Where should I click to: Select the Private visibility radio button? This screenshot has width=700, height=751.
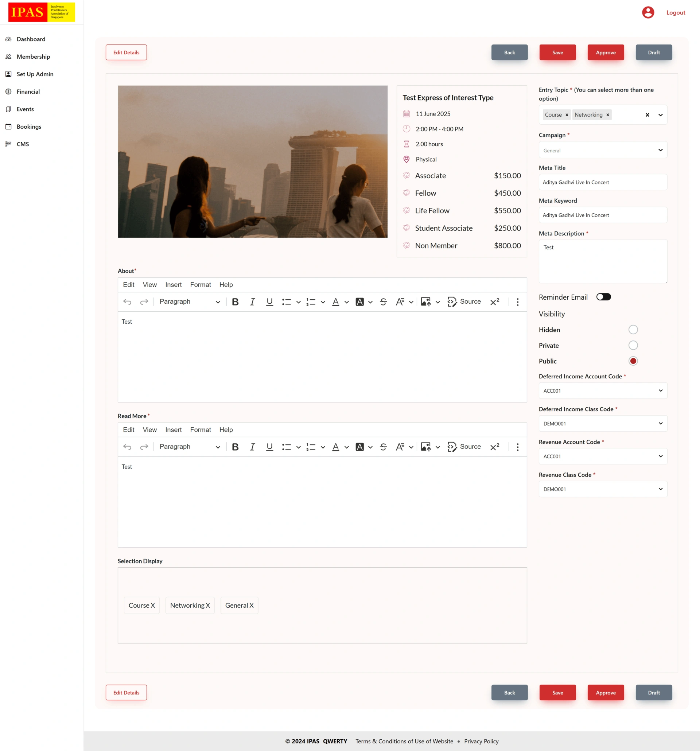633,345
